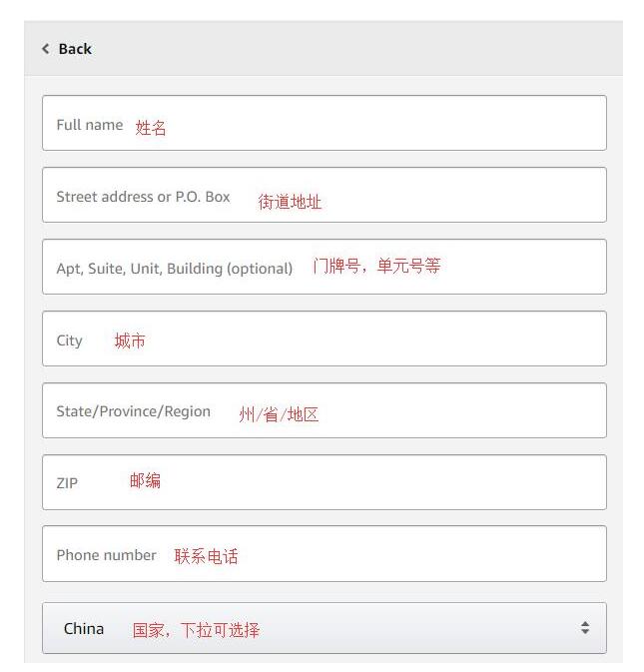Click the red 国家，下拉可选择 annotation
This screenshot has width=644, height=672.
196,630
